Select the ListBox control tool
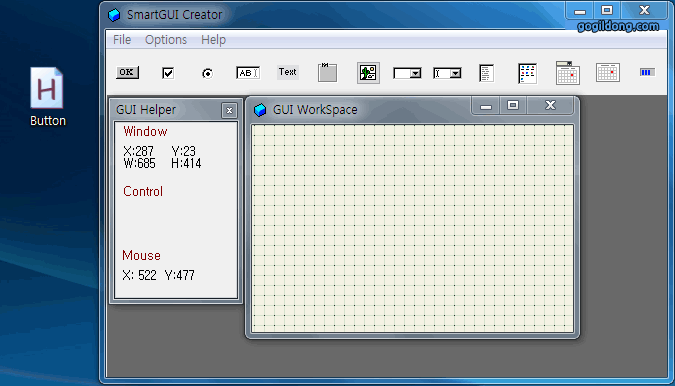The width and height of the screenshot is (675, 386). (x=486, y=73)
